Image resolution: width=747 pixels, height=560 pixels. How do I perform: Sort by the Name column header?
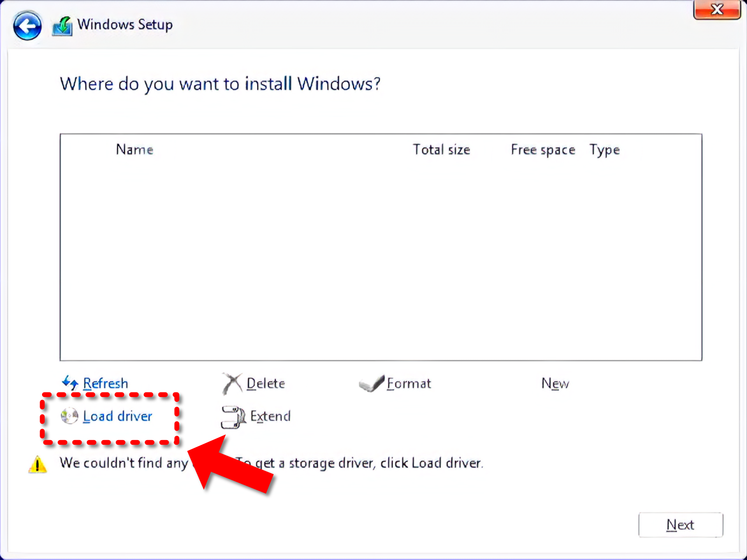tap(134, 150)
